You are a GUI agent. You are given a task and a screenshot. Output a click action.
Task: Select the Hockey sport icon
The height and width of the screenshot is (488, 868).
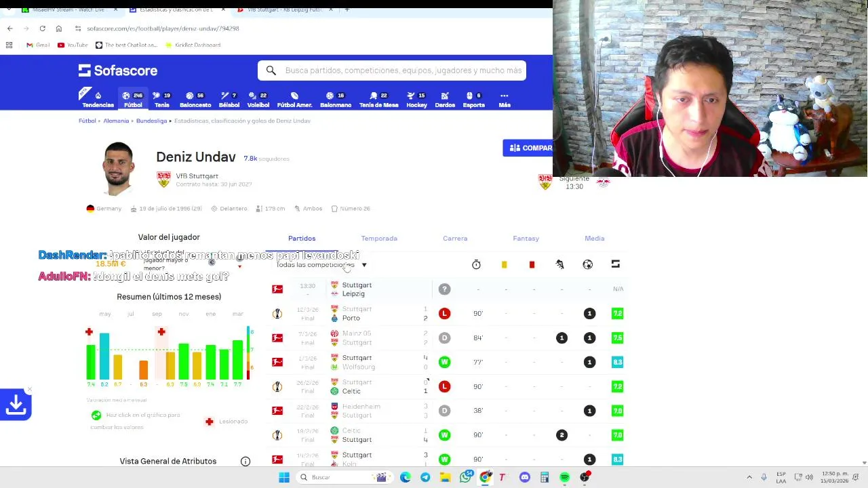(416, 99)
